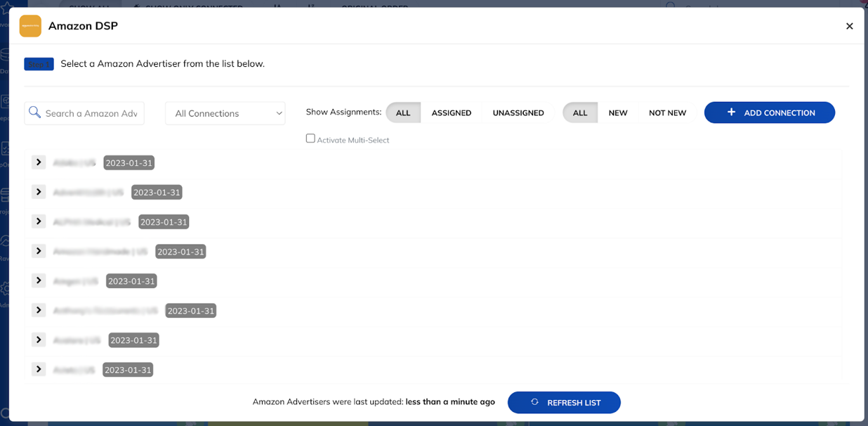Screen dimensions: 868x426
Task: Filter advertisers by NEW
Action: coord(619,112)
